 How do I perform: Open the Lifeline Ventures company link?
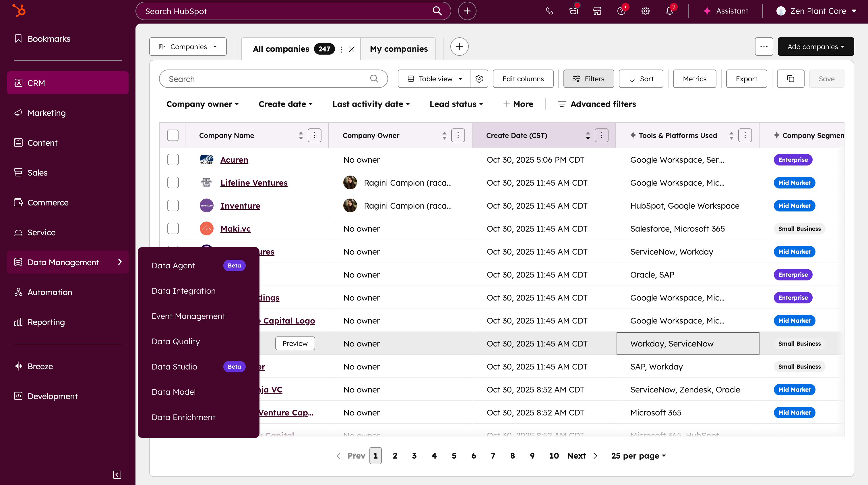point(254,182)
